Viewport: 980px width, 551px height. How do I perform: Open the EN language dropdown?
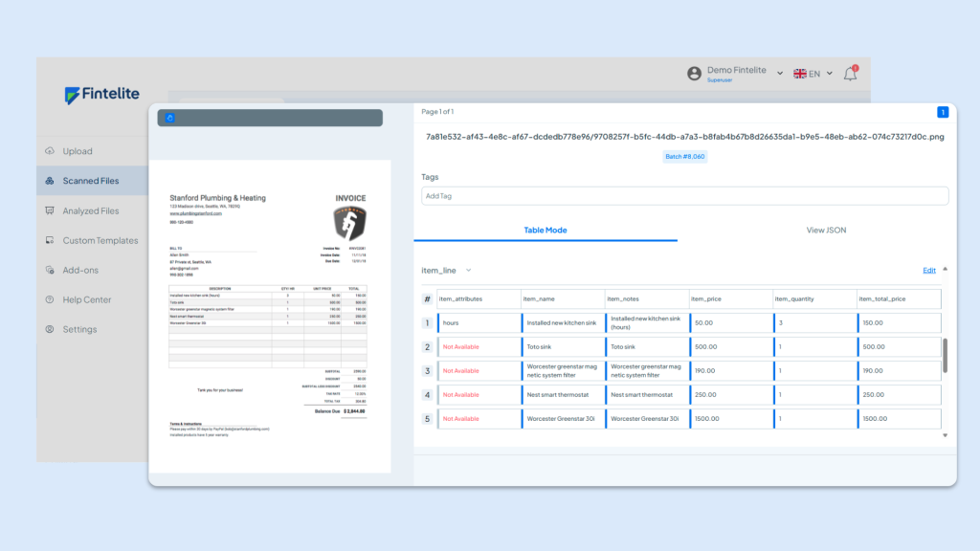coord(813,74)
